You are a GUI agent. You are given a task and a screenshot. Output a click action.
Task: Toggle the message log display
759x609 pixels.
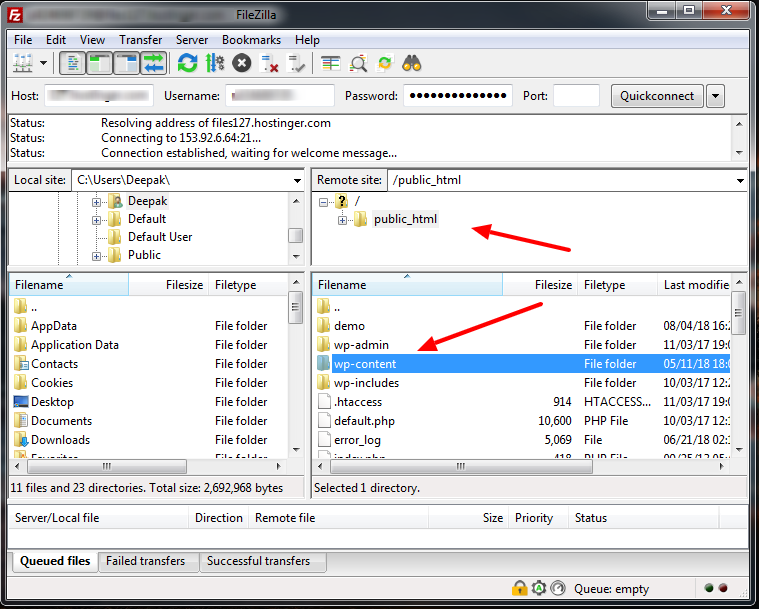pyautogui.click(x=73, y=63)
